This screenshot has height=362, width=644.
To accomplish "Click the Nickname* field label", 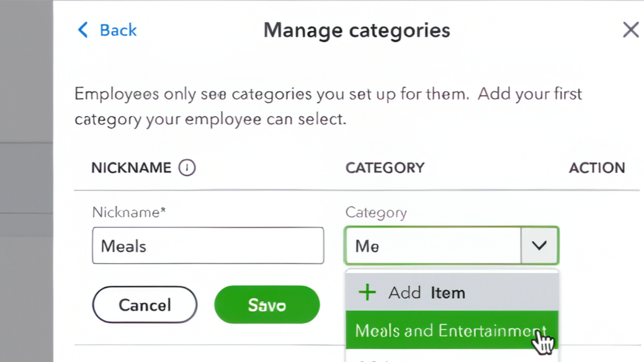I will pos(129,212).
